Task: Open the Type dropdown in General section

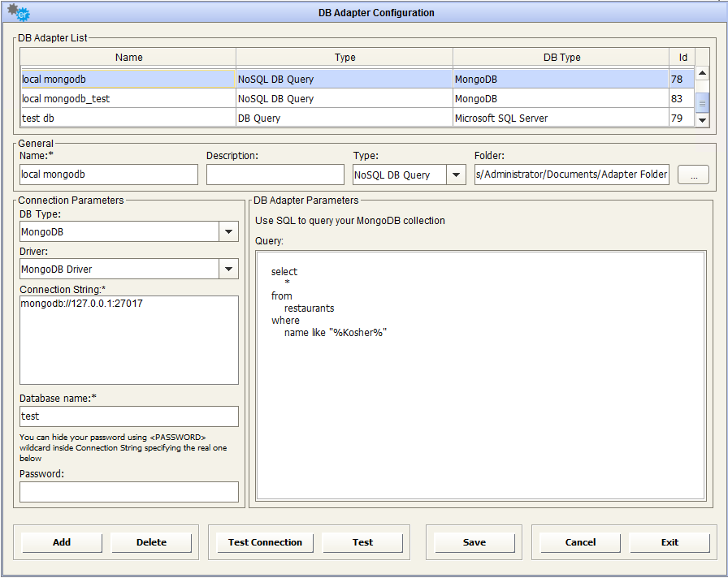Action: click(x=457, y=175)
